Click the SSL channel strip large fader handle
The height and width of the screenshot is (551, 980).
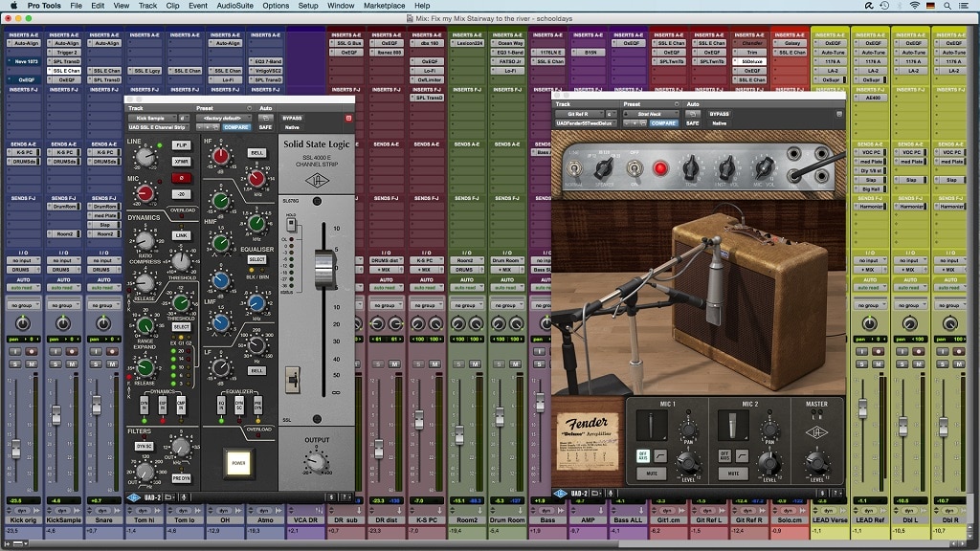[x=323, y=268]
